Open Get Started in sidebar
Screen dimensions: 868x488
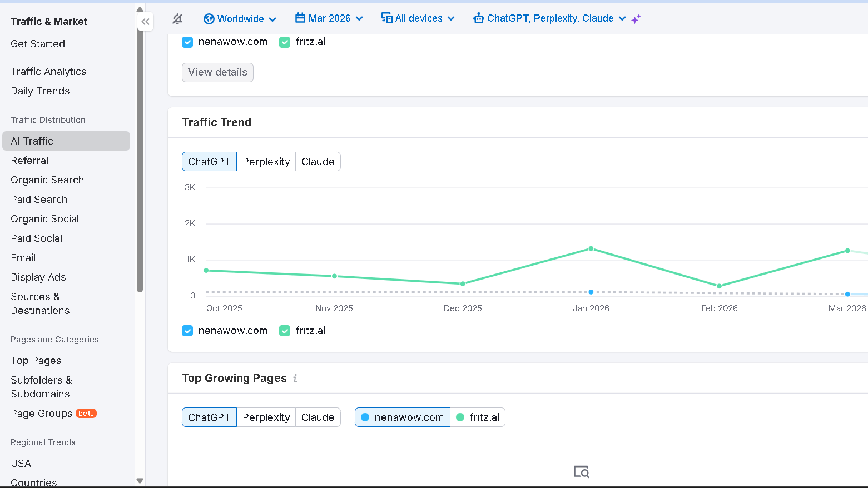[38, 44]
